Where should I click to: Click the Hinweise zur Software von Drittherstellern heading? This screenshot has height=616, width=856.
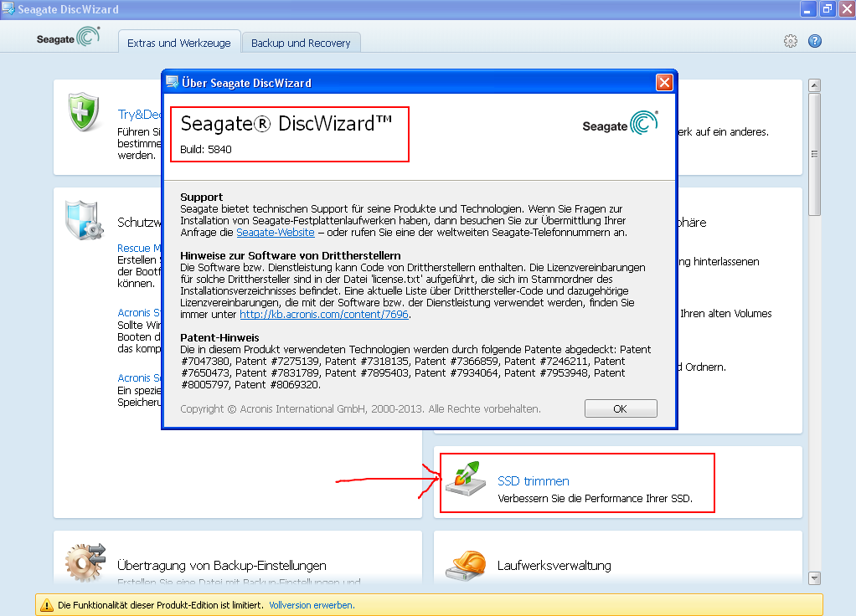tap(291, 255)
